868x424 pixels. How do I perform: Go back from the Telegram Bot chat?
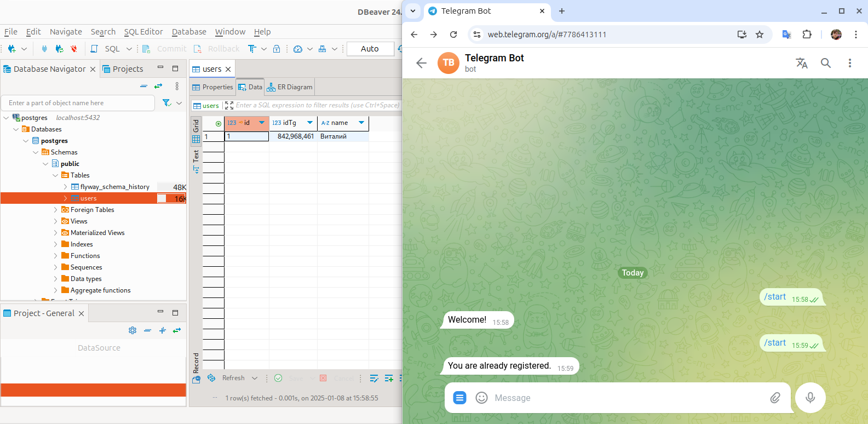pyautogui.click(x=421, y=63)
